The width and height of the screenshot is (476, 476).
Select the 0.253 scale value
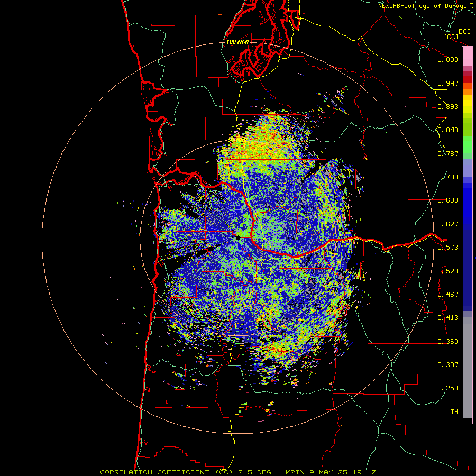click(448, 388)
